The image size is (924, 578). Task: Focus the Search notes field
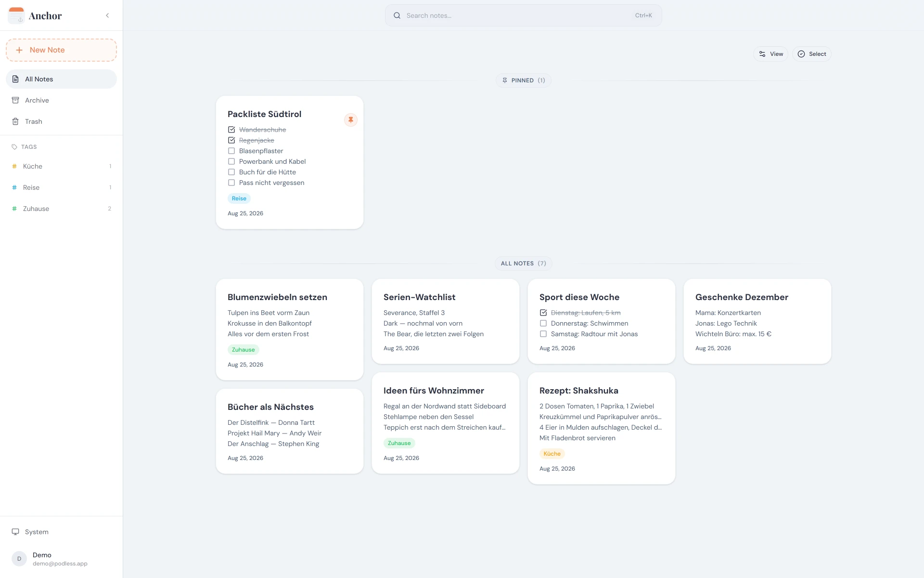coord(523,15)
